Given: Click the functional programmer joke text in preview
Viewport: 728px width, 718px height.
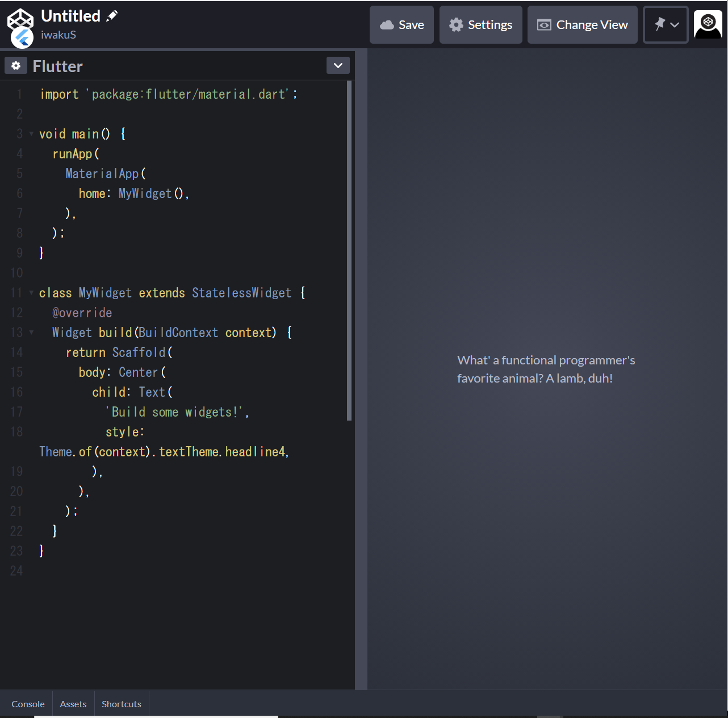Looking at the screenshot, I should (546, 369).
